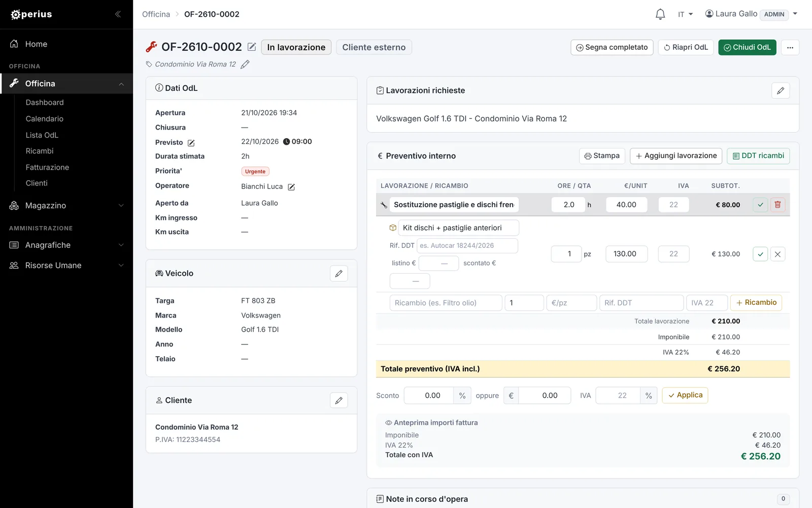Image resolution: width=812 pixels, height=508 pixels.
Task: Edit Lavorazioni richieste with pencil button
Action: point(781,90)
